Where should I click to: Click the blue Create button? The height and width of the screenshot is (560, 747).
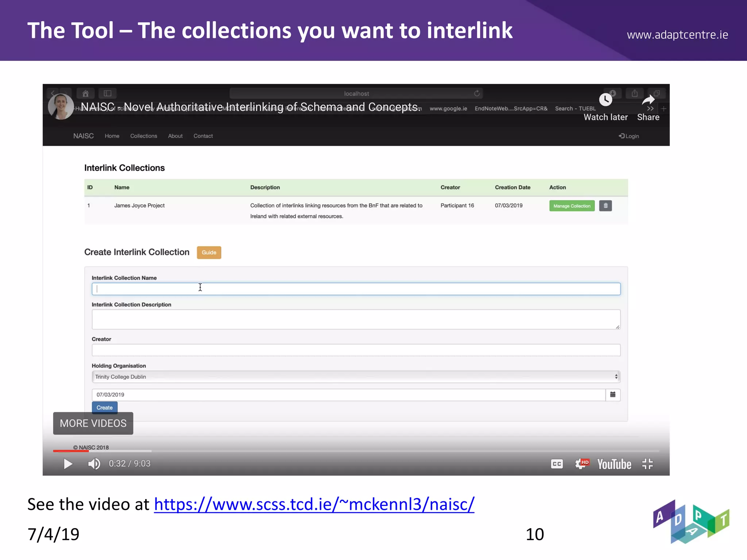pyautogui.click(x=105, y=408)
